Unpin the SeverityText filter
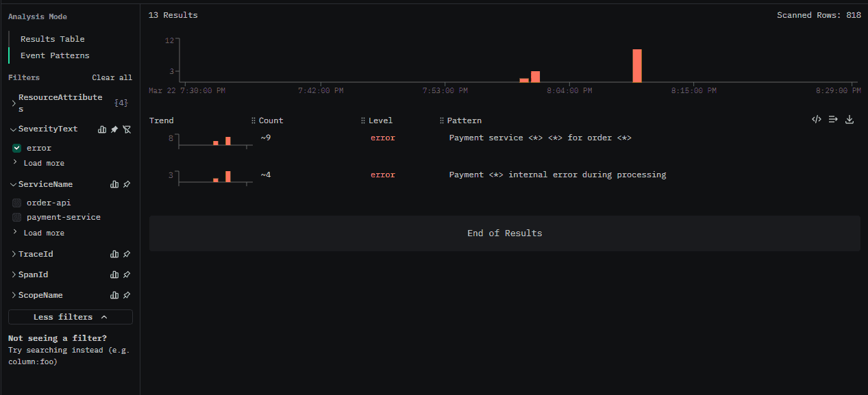Image resolution: width=868 pixels, height=395 pixels. tap(114, 129)
